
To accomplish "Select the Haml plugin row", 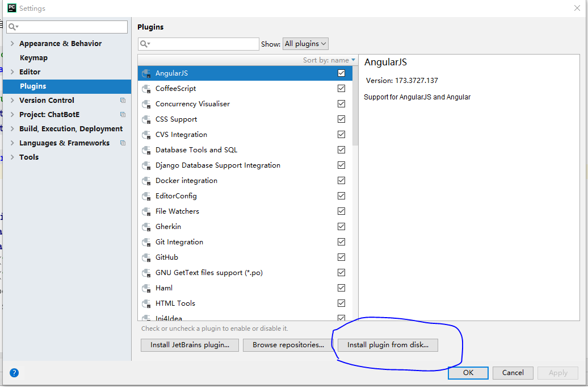I will coord(245,288).
